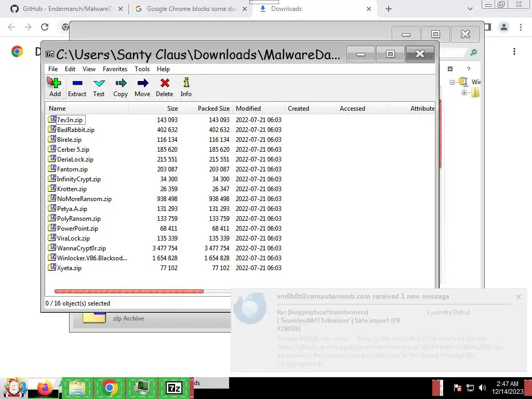Click the Copy toolbar icon

[x=121, y=87]
